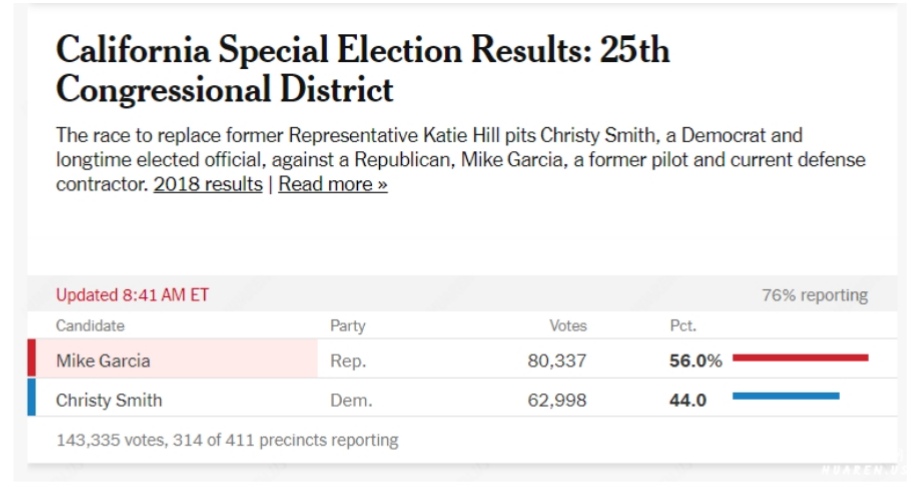The width and height of the screenshot is (914, 487).
Task: Click the Party column header
Action: pyautogui.click(x=348, y=326)
